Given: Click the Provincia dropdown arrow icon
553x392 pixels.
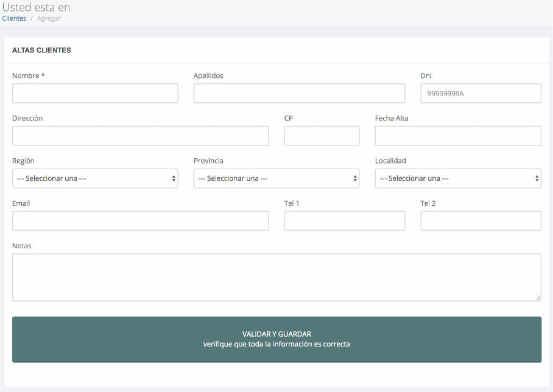Looking at the screenshot, I should click(x=355, y=178).
